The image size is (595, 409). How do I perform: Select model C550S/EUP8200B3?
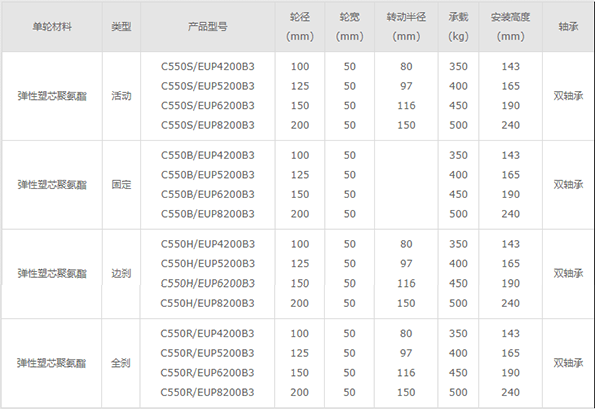tap(208, 125)
